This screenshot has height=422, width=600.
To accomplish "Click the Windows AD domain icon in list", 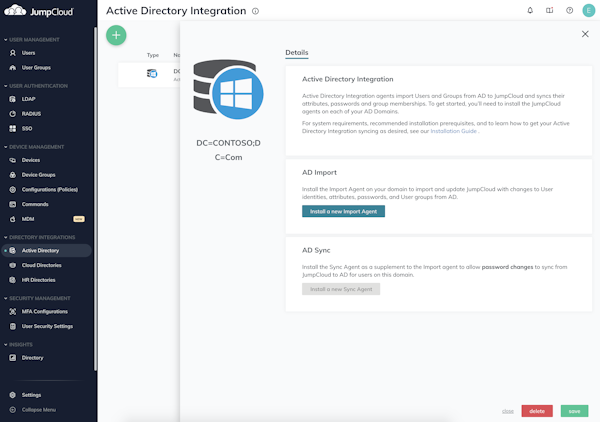I will click(x=152, y=73).
